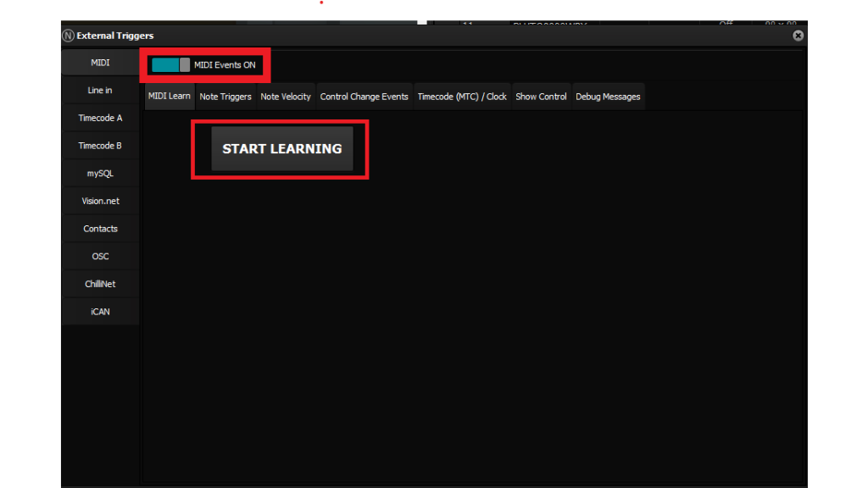The width and height of the screenshot is (868, 488).
Task: Open the Contacts trigger section
Action: click(x=100, y=229)
